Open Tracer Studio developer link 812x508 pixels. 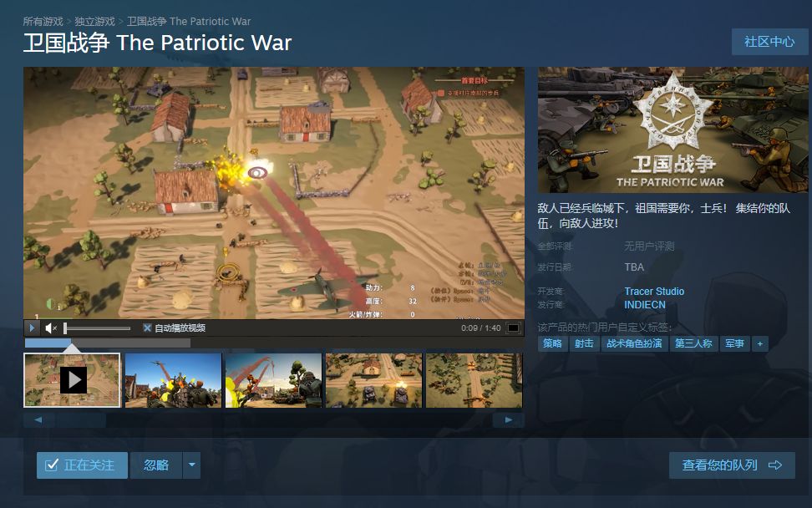click(x=654, y=291)
